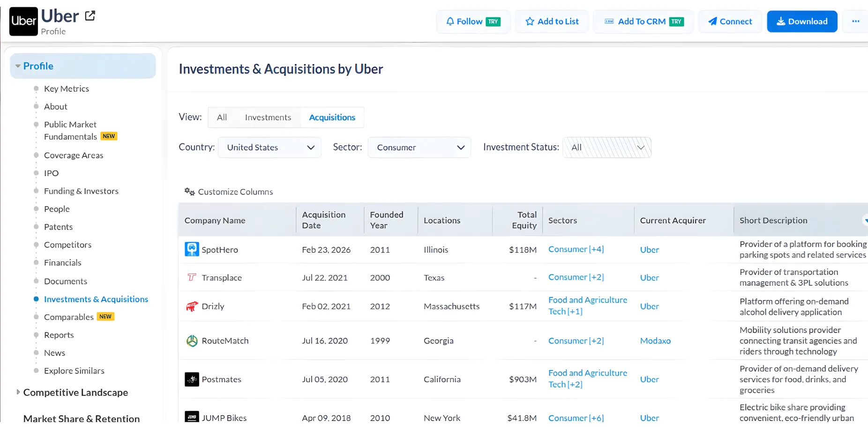The image size is (868, 431).
Task: Expand the Competitive Landscape section
Action: [x=18, y=392]
